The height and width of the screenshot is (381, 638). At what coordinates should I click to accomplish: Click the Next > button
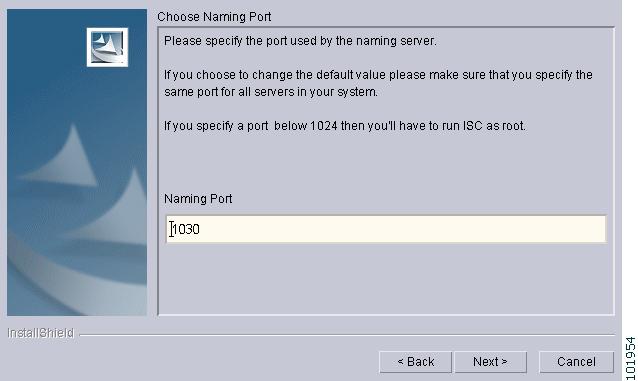coord(490,361)
